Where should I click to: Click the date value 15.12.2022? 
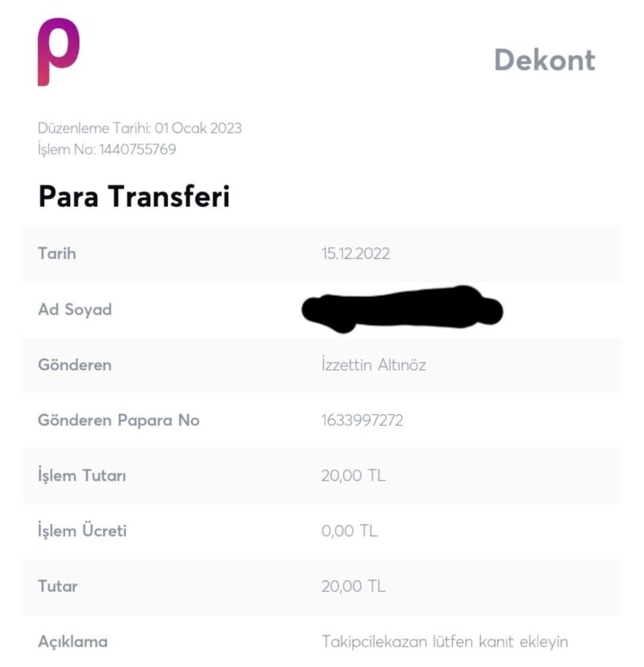pyautogui.click(x=355, y=254)
